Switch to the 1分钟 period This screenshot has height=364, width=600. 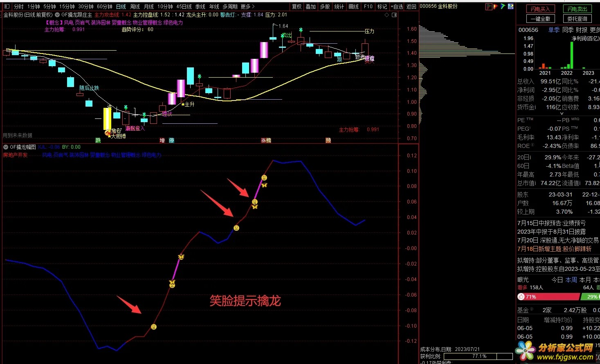tap(34, 7)
